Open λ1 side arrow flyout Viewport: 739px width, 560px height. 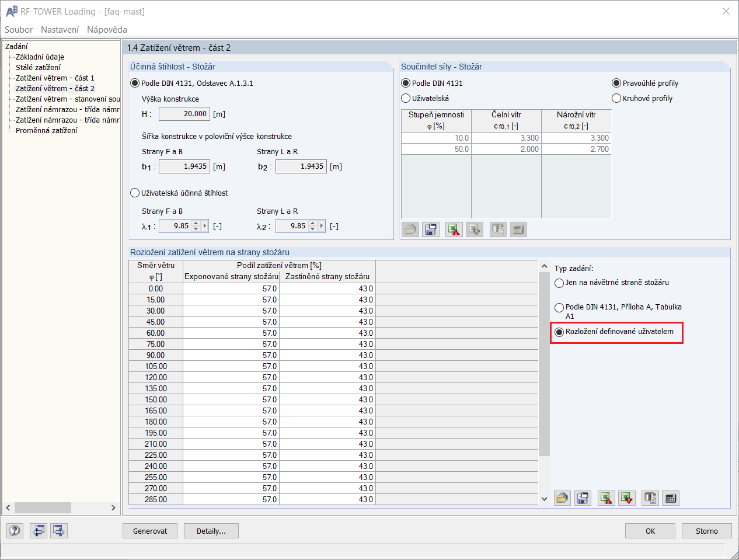click(x=205, y=226)
